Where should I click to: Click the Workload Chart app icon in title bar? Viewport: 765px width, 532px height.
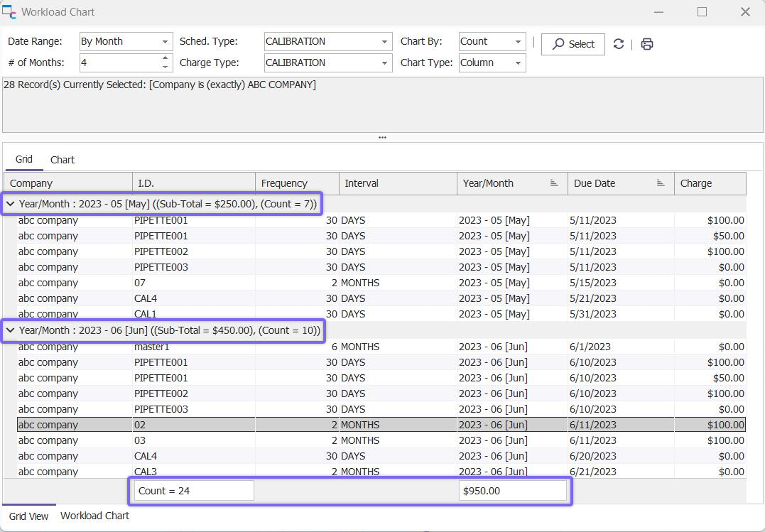point(9,12)
